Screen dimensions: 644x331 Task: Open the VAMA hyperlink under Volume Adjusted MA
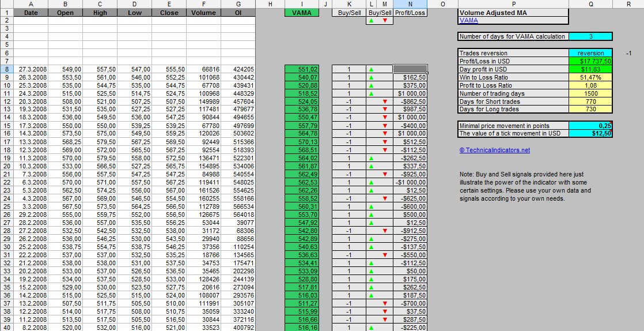pyautogui.click(x=469, y=20)
